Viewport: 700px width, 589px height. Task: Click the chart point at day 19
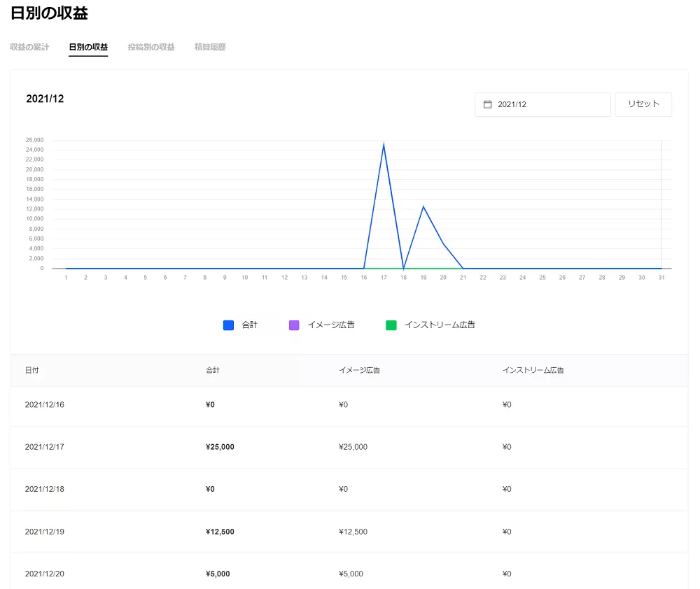pyautogui.click(x=423, y=206)
